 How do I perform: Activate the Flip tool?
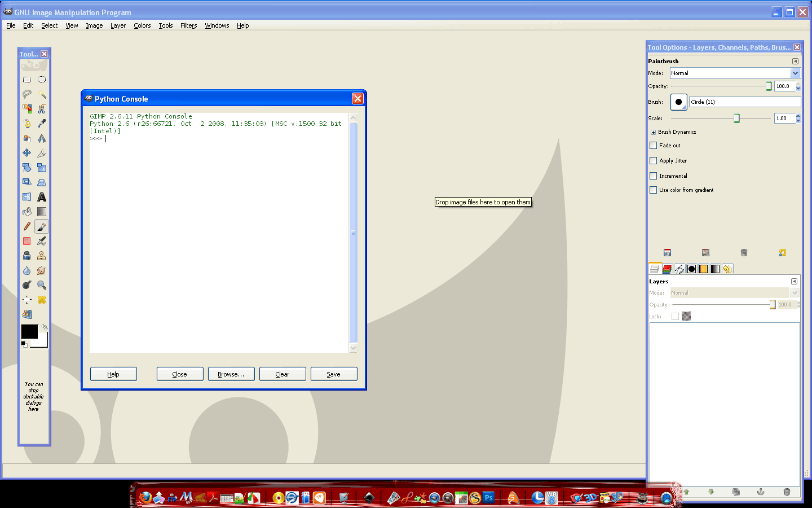[x=27, y=197]
